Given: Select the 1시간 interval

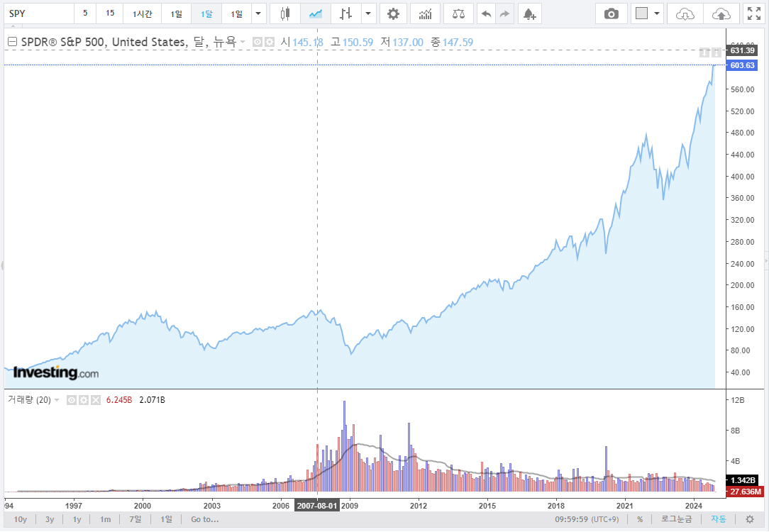Looking at the screenshot, I should (142, 13).
